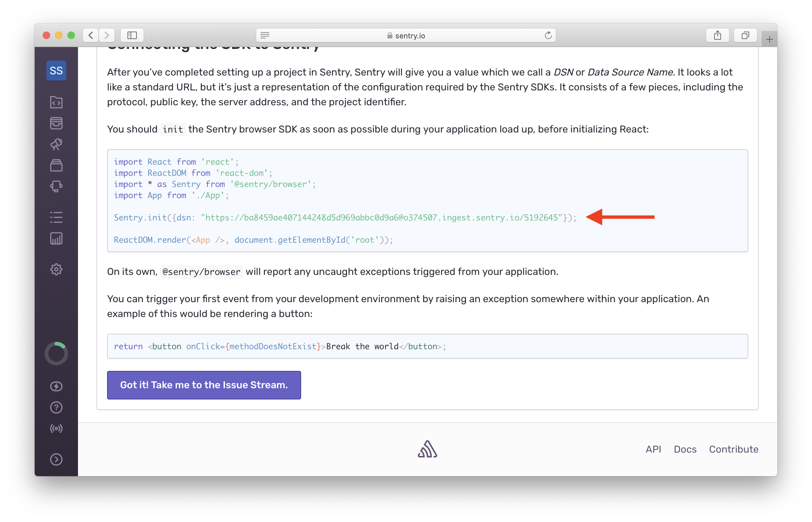
Task: Click the sidebar toggle/expand chevron icon
Action: click(x=58, y=459)
